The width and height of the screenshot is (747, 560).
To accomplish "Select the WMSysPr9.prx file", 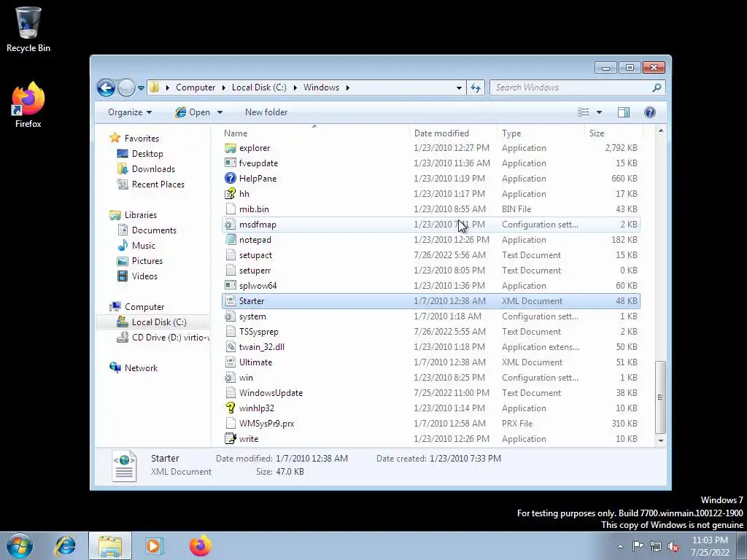I will pyautogui.click(x=430, y=424).
